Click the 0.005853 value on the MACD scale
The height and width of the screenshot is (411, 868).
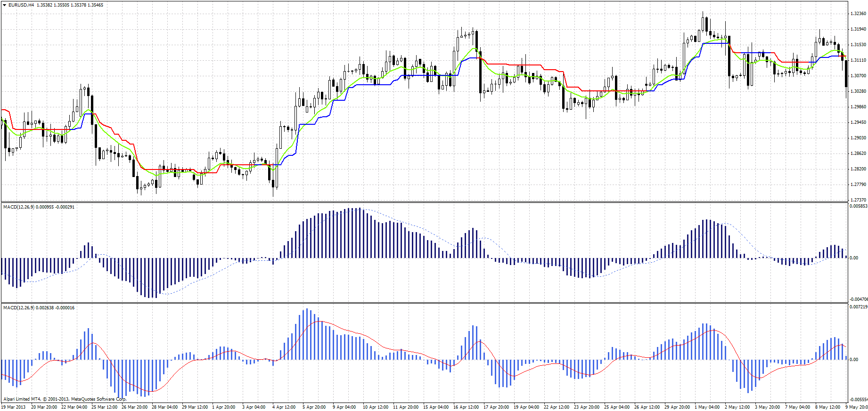click(859, 206)
